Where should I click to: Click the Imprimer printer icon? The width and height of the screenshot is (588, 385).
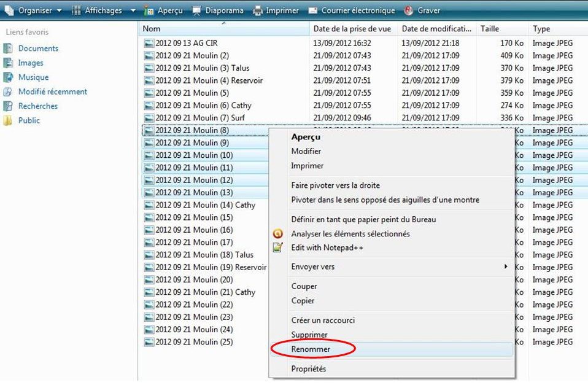pyautogui.click(x=258, y=10)
